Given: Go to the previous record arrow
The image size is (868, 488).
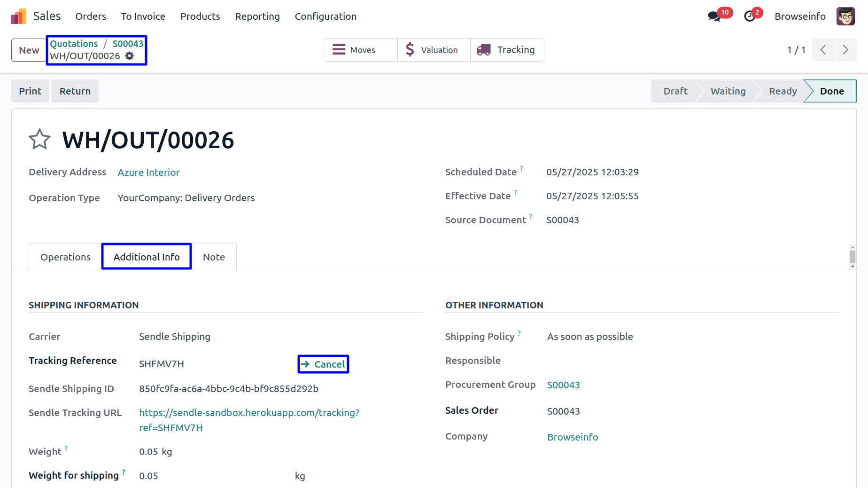Looking at the screenshot, I should 823,50.
